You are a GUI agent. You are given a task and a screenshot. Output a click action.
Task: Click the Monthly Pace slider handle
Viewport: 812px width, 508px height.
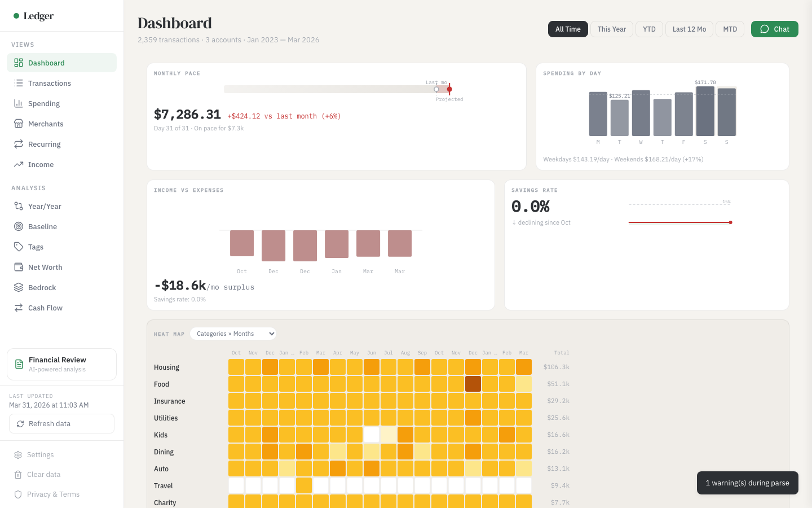[x=436, y=89]
